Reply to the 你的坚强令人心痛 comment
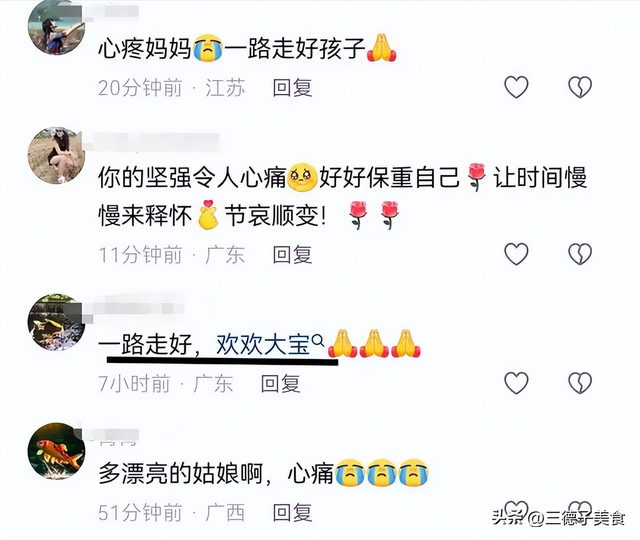Viewport: 640px width, 540px height. [x=292, y=255]
